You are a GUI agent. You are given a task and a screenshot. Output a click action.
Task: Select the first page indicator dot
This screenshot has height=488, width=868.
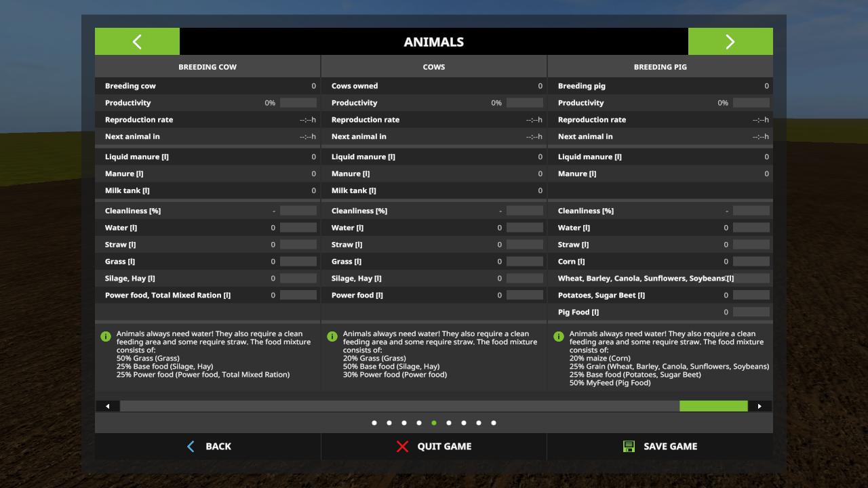coord(374,423)
